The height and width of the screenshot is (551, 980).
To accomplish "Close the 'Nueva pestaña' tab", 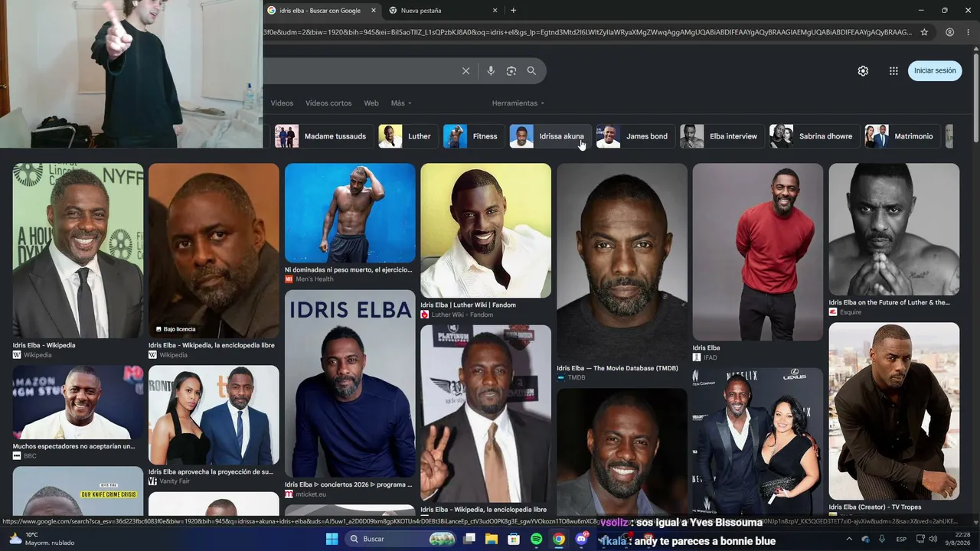I will point(495,11).
